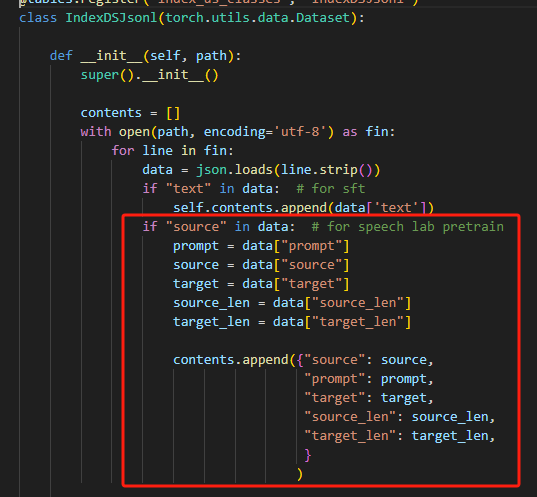The image size is (537, 497).
Task: Click the dict entry "source_len": source_len,
Action: (x=400, y=417)
